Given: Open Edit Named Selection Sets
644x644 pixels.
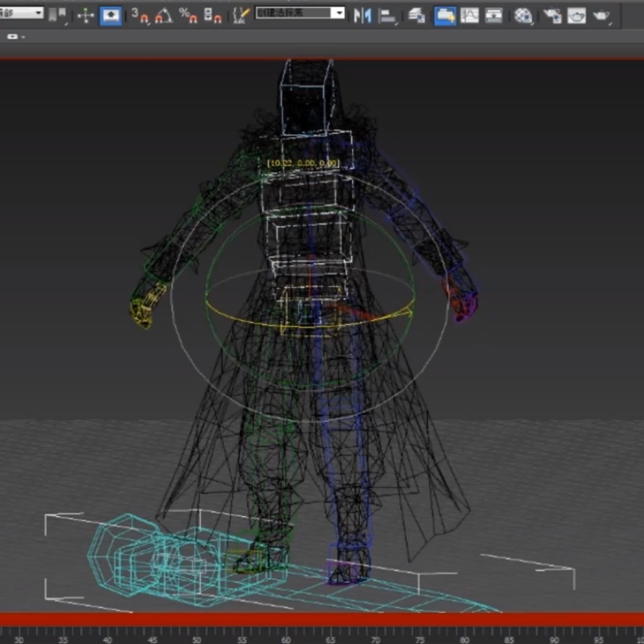Looking at the screenshot, I should click(x=241, y=16).
